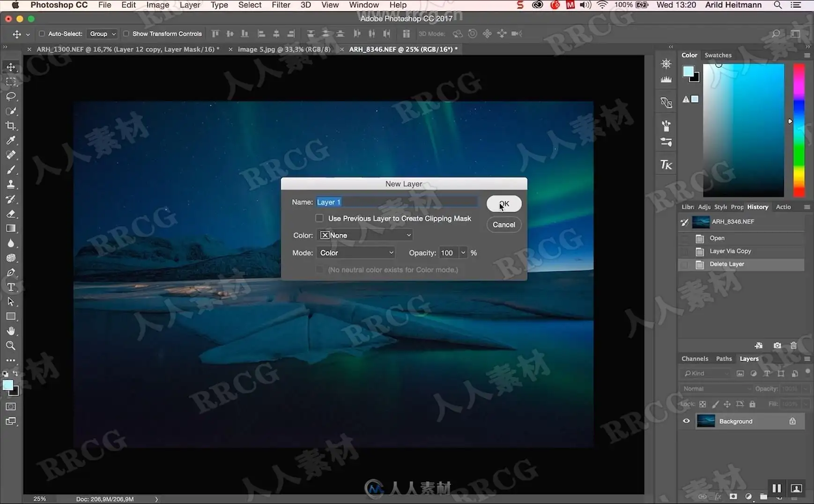
Task: Open the Mode dropdown set to Color
Action: (356, 253)
